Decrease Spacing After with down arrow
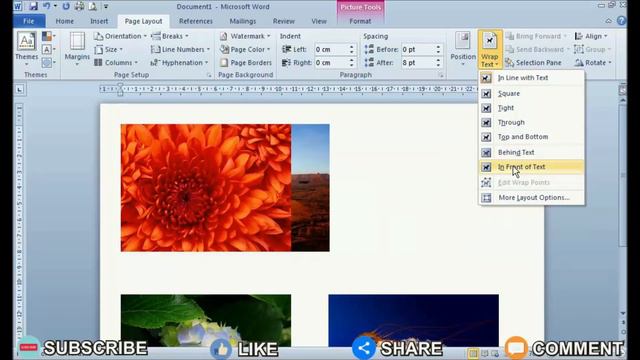Viewport: 640px width, 360px height. pos(438,65)
